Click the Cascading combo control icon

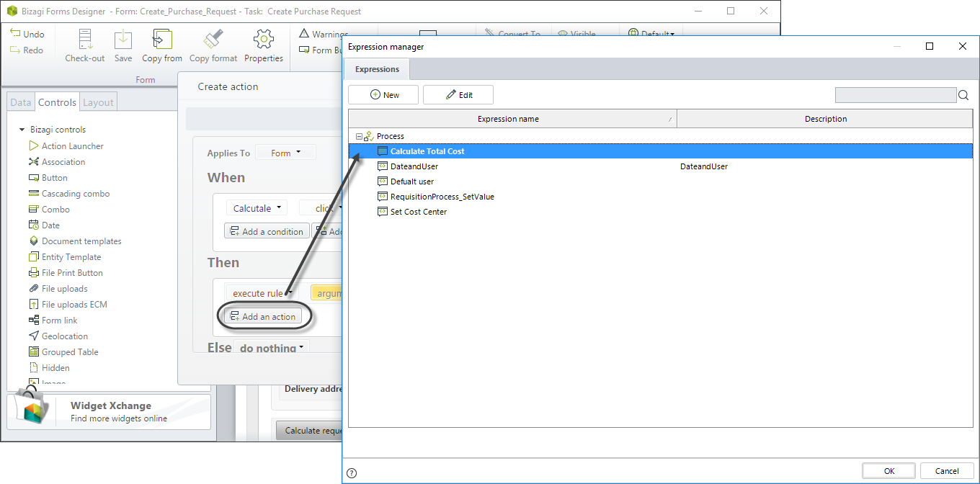[x=34, y=194]
